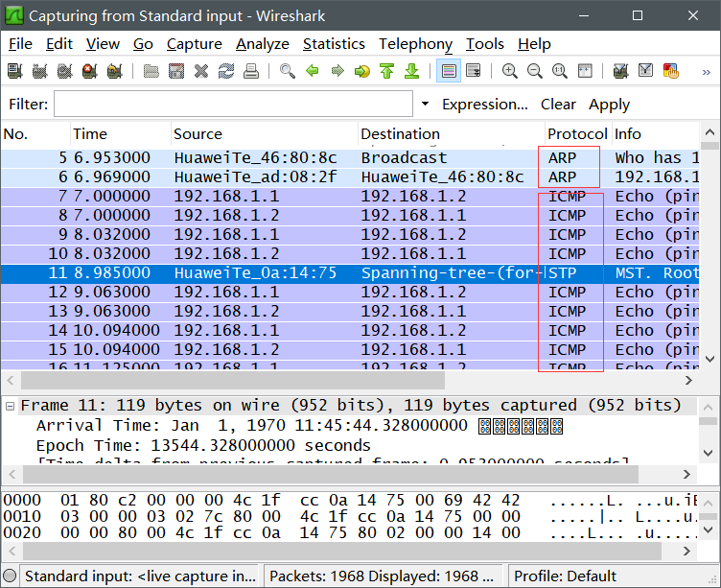Open the Edit menu
The width and height of the screenshot is (721, 588).
(59, 44)
